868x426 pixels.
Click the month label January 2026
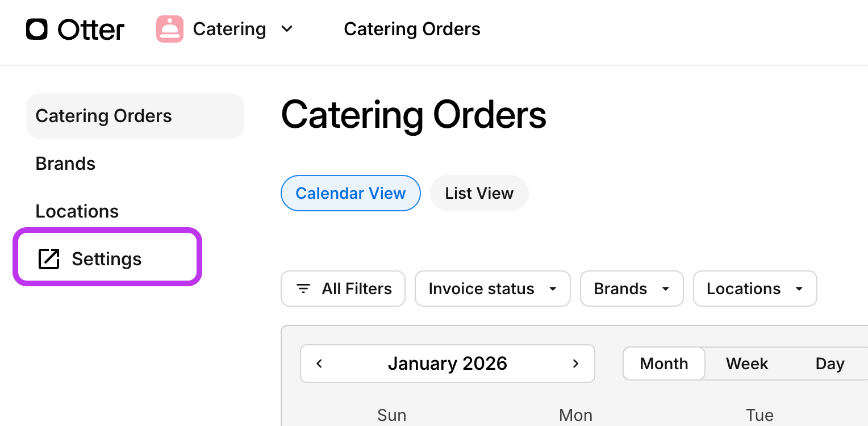pos(448,364)
